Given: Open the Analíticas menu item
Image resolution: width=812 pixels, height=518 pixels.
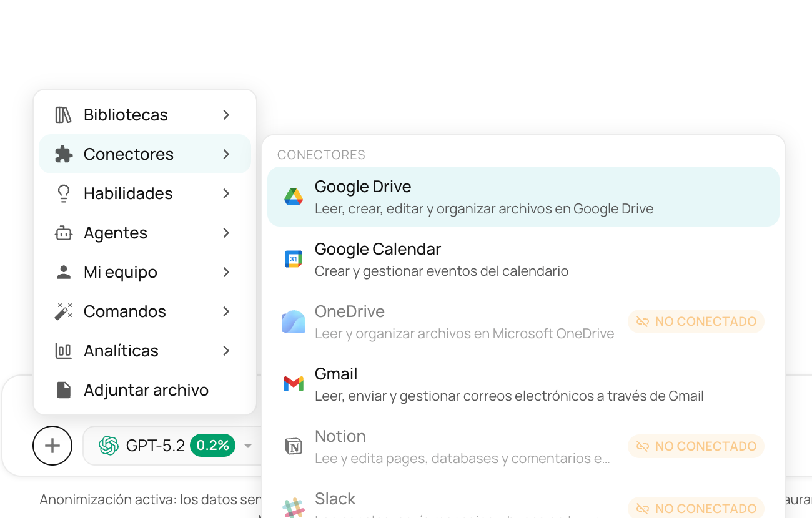Looking at the screenshot, I should coord(145,351).
